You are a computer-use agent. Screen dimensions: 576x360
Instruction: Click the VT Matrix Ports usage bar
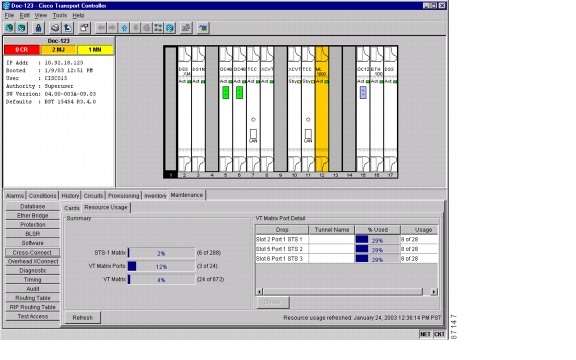coord(161,266)
